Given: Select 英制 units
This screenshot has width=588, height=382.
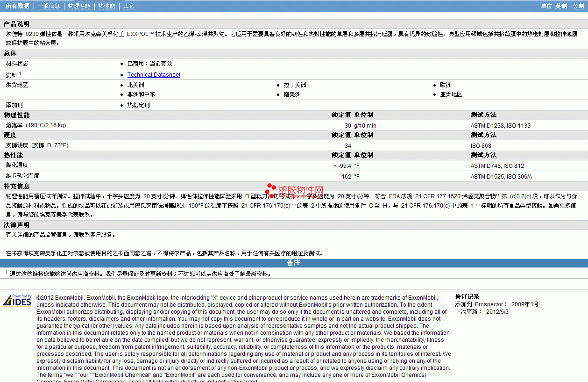Looking at the screenshot, I should (x=561, y=6).
